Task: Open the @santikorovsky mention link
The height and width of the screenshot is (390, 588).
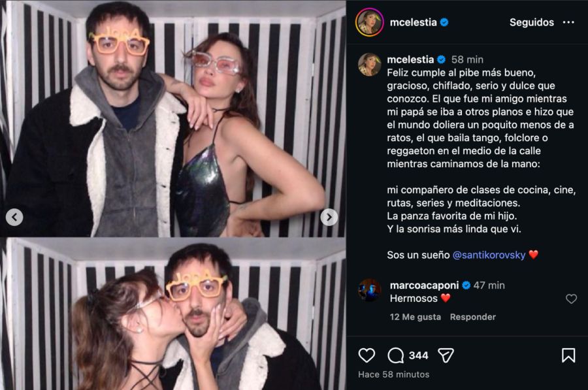Action: [489, 255]
